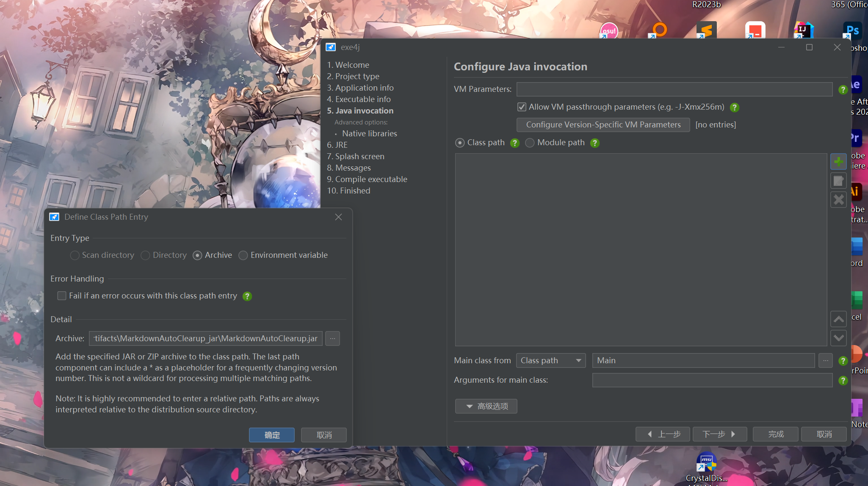Click Arguments for main class field
The width and height of the screenshot is (868, 486).
tap(713, 380)
